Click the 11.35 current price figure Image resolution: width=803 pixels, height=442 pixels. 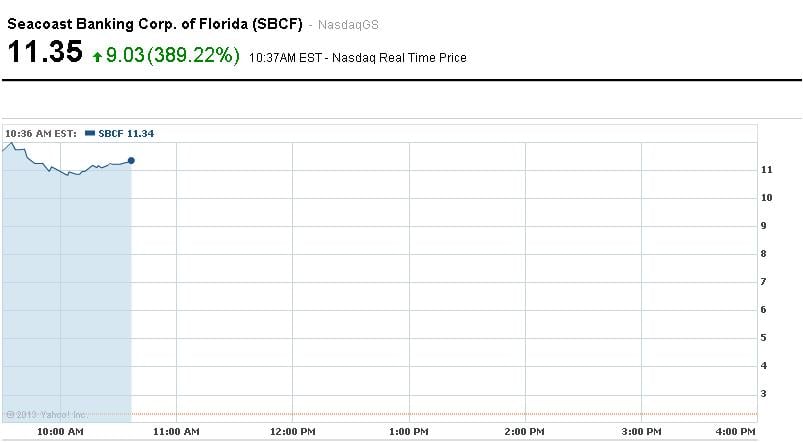tap(45, 54)
